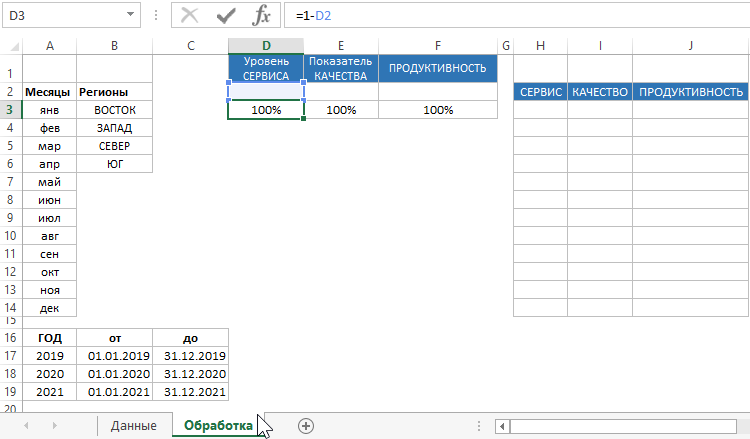The image size is (750, 439).
Task: Click the empty input cell D2
Action: tap(266, 91)
